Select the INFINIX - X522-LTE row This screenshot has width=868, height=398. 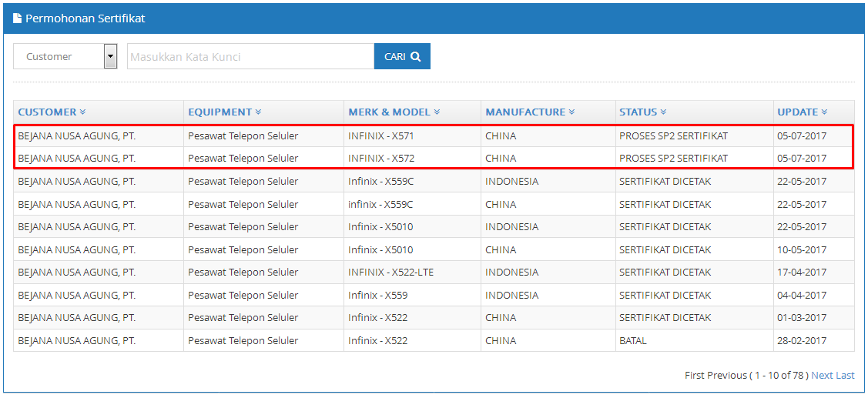point(434,273)
